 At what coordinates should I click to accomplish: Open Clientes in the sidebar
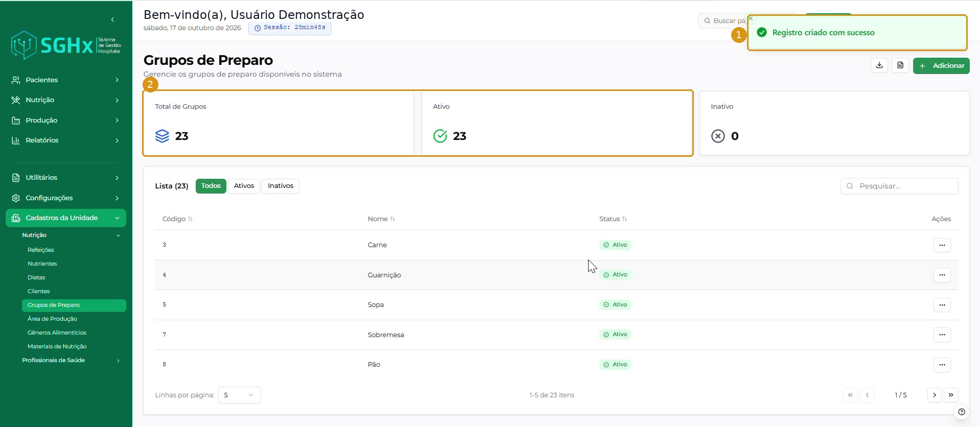point(39,291)
